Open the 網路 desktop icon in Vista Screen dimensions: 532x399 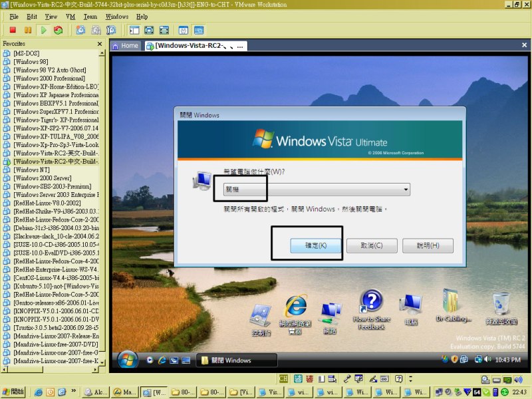coord(330,319)
